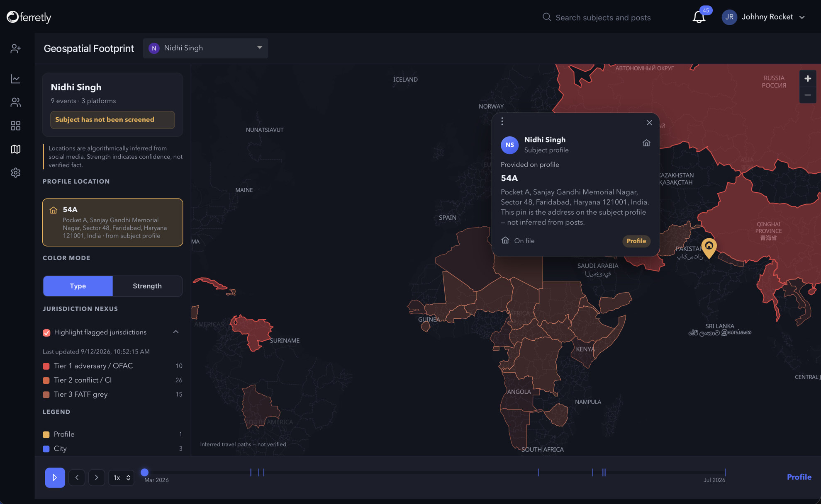Select the 54A profile location card
The width and height of the screenshot is (821, 504).
point(112,222)
